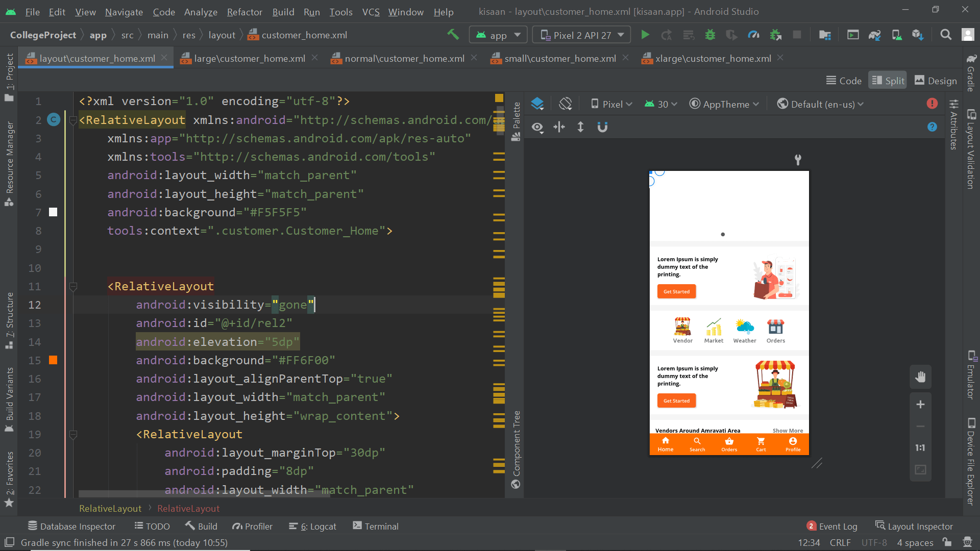
Task: Open the Logcat tool window
Action: (x=313, y=527)
